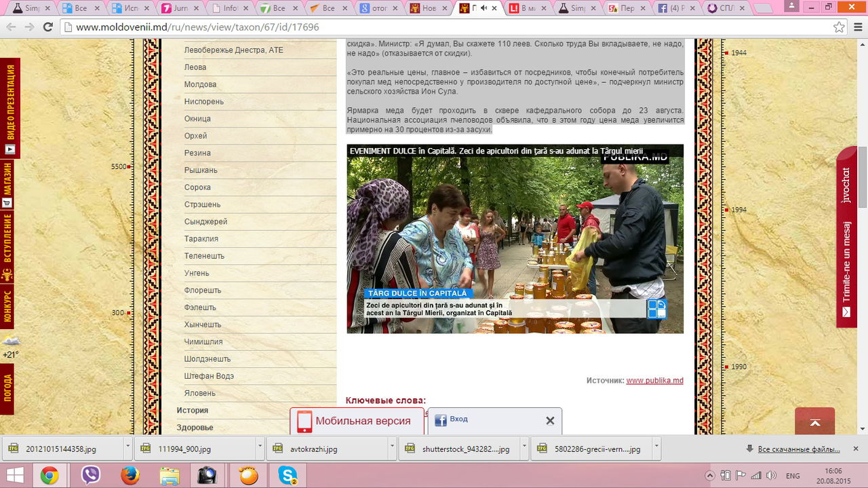This screenshot has width=868, height=488.
Task: Open the JivoChat message widget
Action: [x=846, y=237]
